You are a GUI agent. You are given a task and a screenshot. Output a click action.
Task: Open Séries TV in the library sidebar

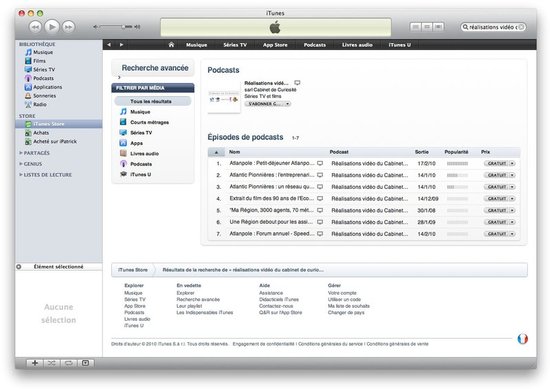pos(44,69)
